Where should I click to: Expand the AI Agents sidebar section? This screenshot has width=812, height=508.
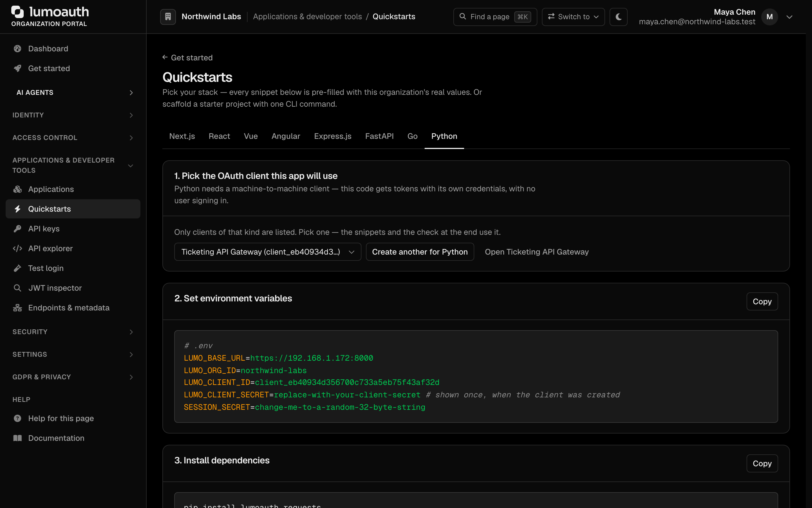coord(73,92)
